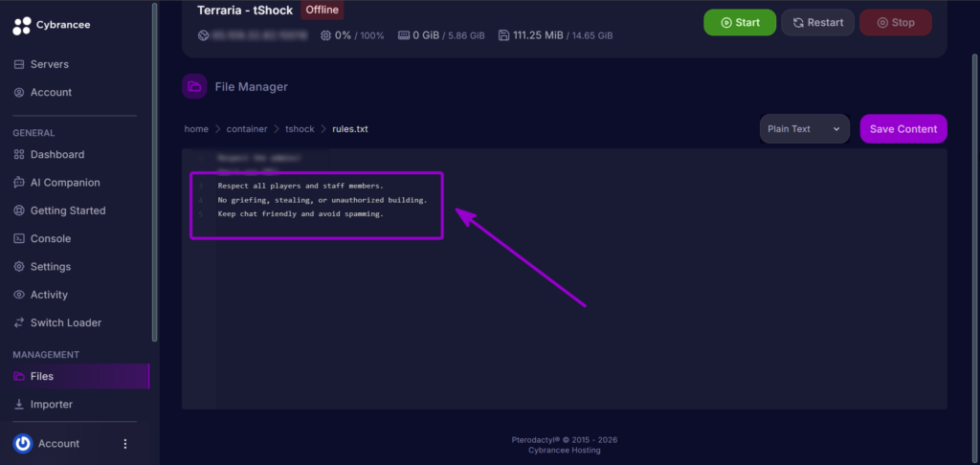Click the Account avatar at the sidebar bottom

tap(23, 444)
